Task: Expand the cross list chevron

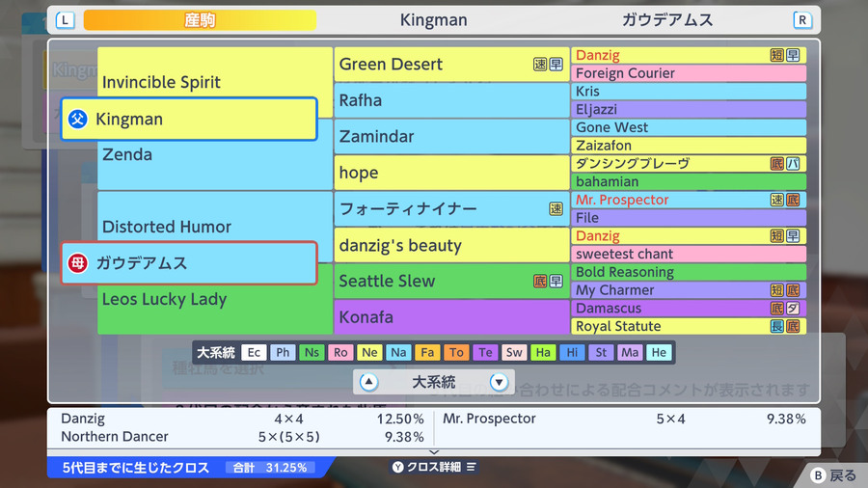Action: click(434, 452)
